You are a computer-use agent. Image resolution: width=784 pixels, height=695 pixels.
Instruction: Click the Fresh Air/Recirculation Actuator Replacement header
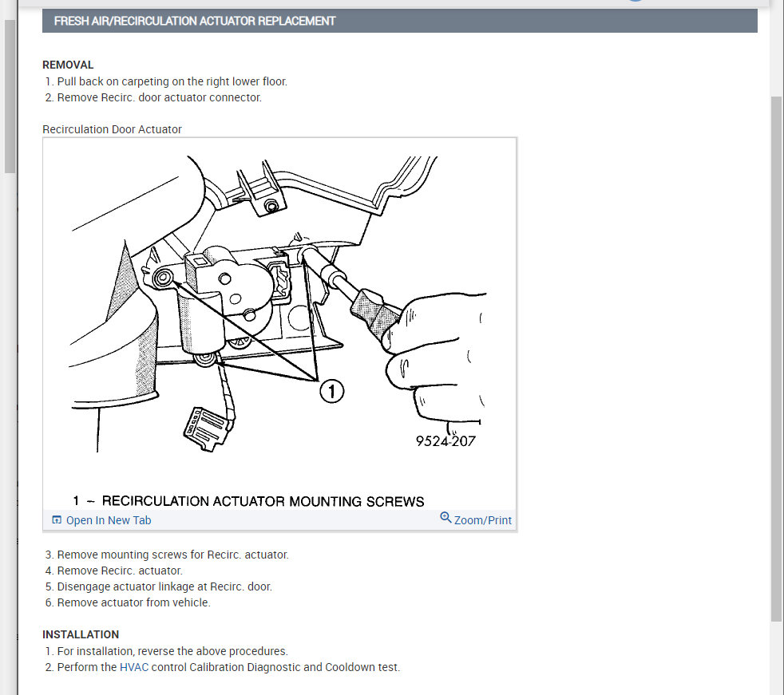click(399, 21)
